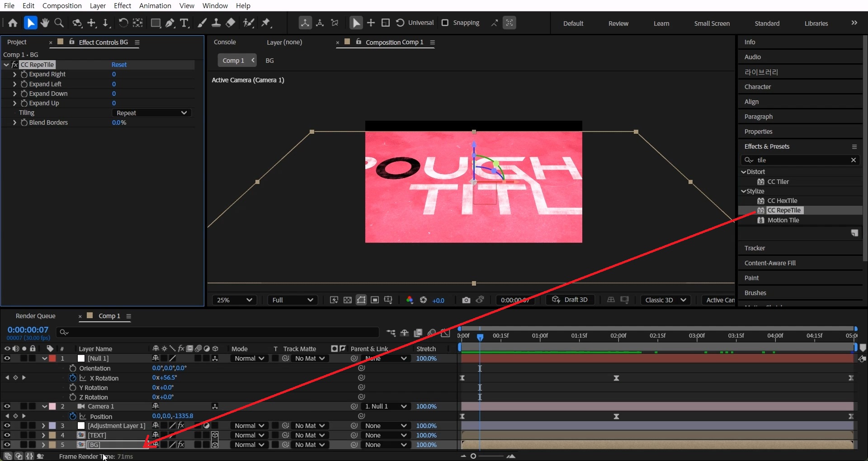Click the 02:00f mark on time ruler
This screenshot has height=461, width=868.
[x=618, y=336]
